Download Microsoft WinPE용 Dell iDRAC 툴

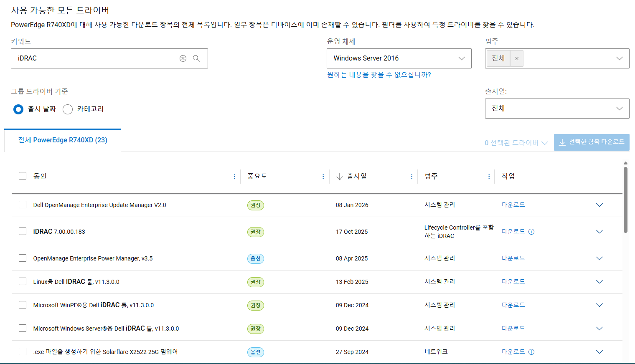point(513,305)
